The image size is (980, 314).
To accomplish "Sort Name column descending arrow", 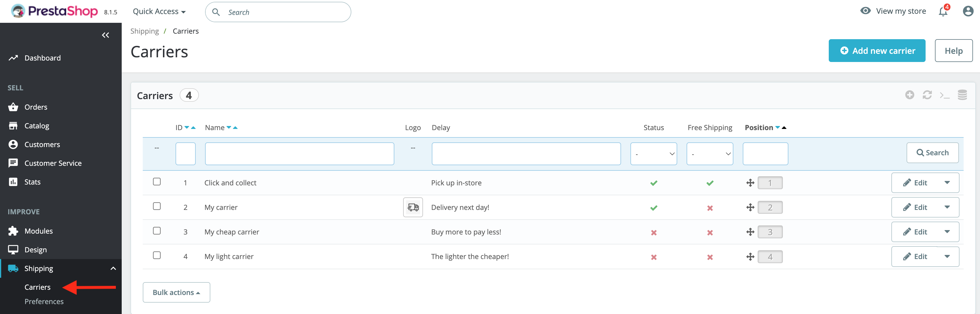I will click(x=229, y=128).
